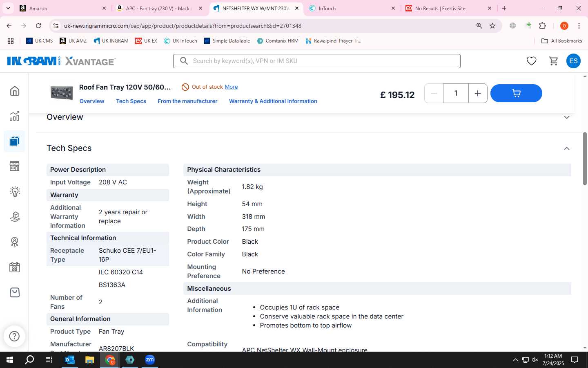Open the analytics chart icon in sidebar
The width and height of the screenshot is (588, 368).
[x=15, y=116]
